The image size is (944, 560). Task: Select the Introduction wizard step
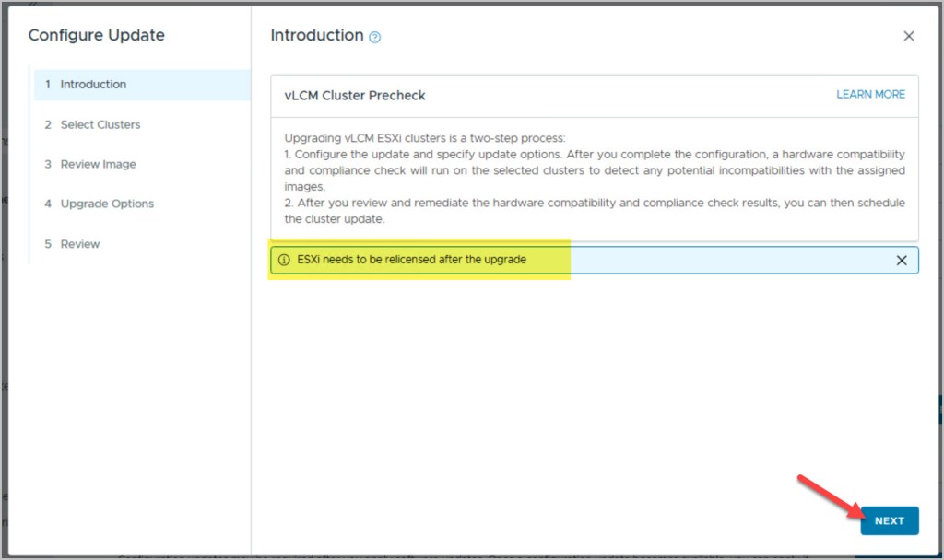click(93, 85)
